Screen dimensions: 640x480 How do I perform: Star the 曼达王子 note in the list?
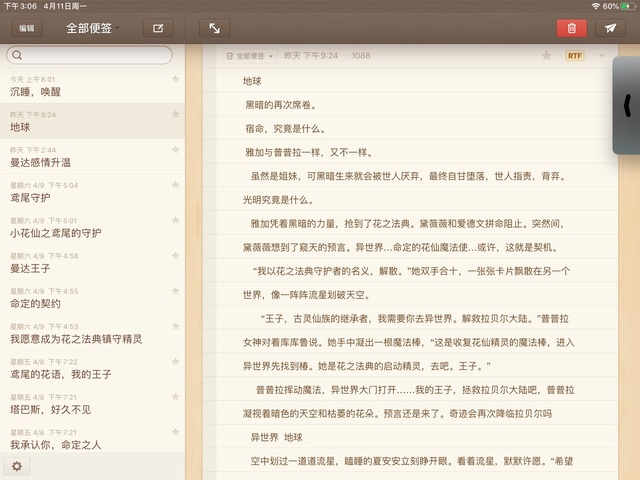[x=176, y=256]
